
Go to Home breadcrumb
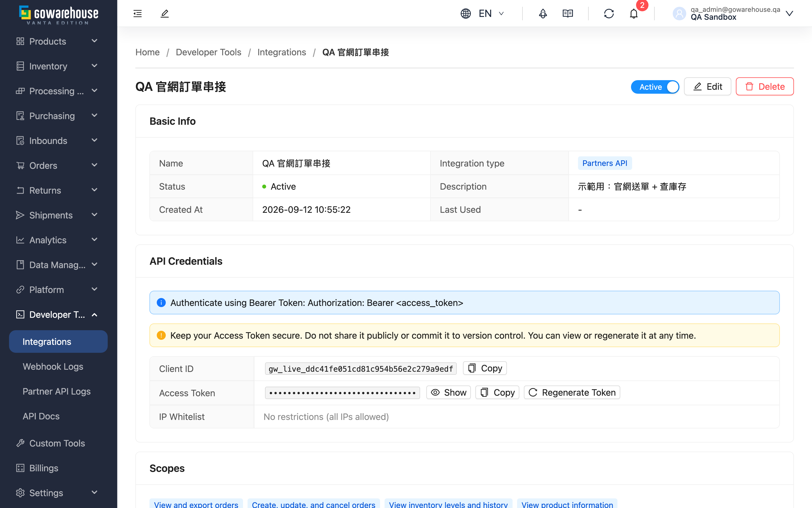click(x=148, y=52)
